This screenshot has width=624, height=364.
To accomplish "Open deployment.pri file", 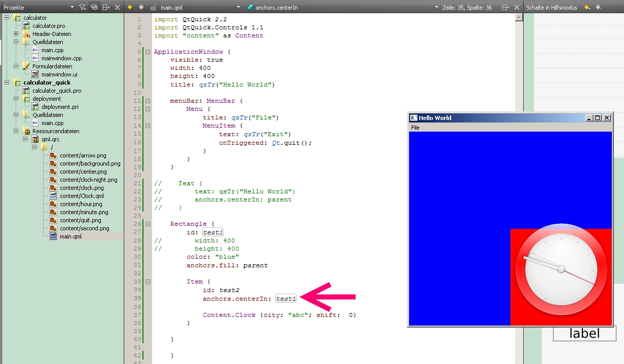I will click(x=60, y=107).
